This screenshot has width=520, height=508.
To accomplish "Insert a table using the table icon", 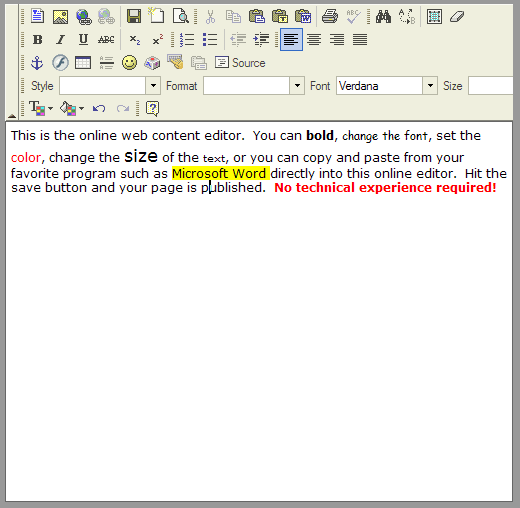I will coord(83,63).
